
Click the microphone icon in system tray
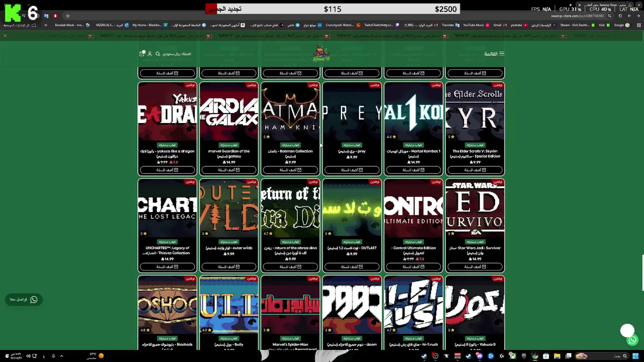(53, 356)
